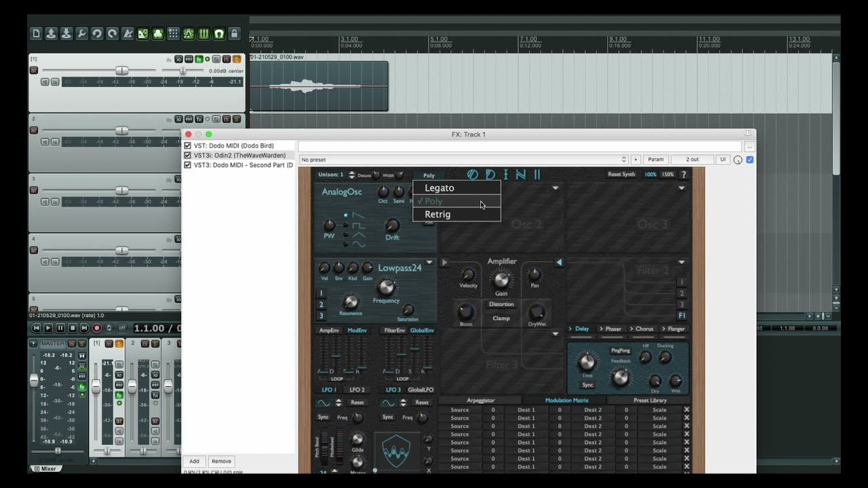The image size is (868, 488).
Task: Click the Undo icon in main toolbar
Action: pyautogui.click(x=97, y=33)
